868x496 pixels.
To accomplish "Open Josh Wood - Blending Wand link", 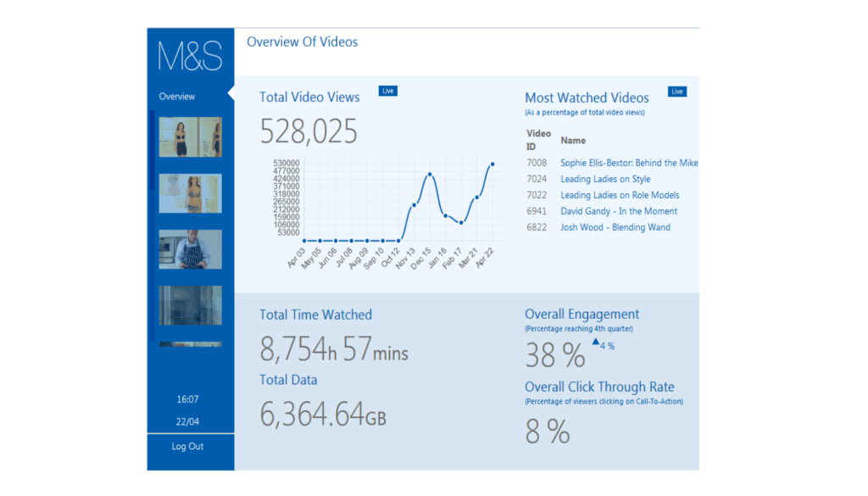I will pos(615,227).
